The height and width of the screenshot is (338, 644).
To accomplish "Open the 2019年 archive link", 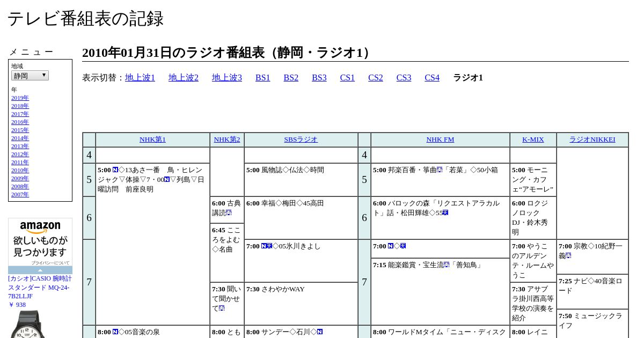I will pos(20,98).
